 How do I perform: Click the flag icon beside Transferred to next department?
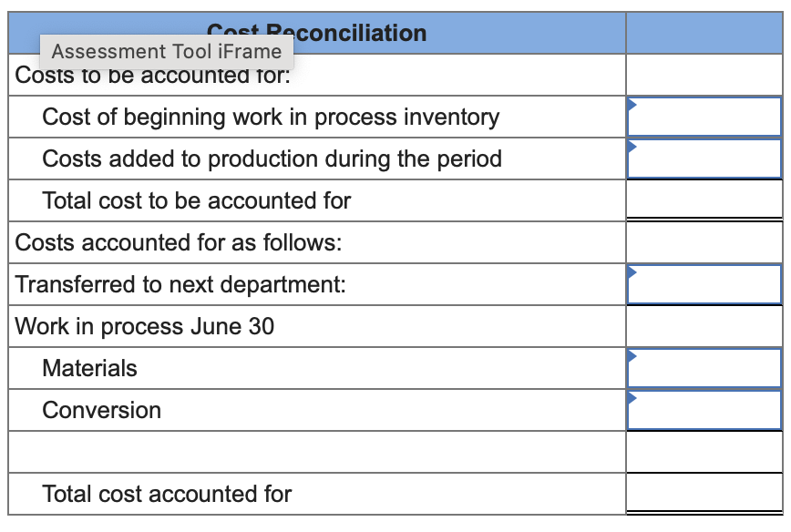click(631, 271)
